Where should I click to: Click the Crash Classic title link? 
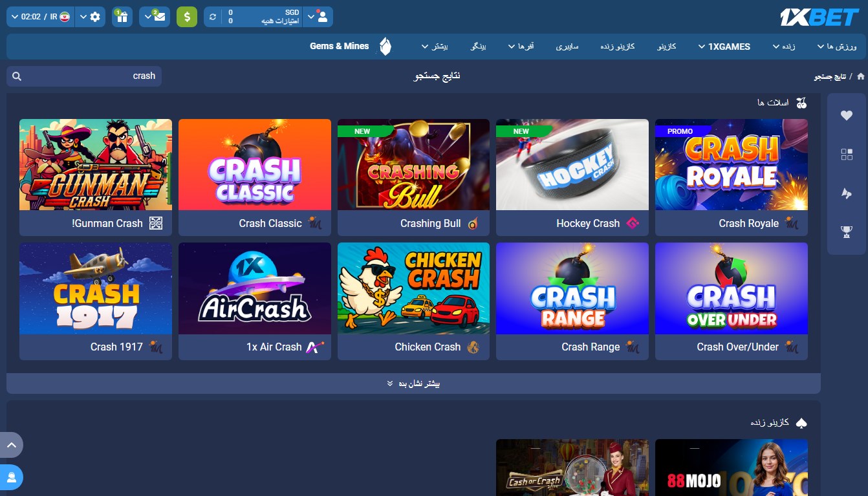click(270, 223)
